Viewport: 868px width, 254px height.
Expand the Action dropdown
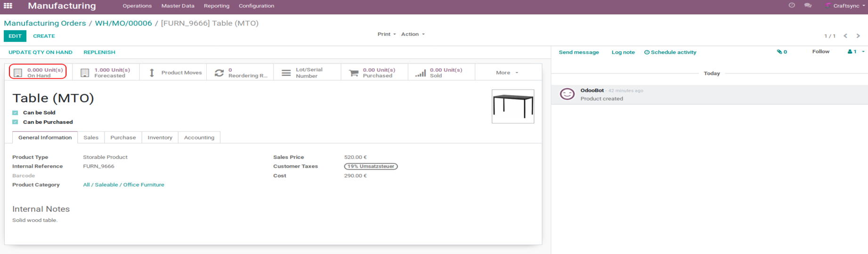(413, 34)
